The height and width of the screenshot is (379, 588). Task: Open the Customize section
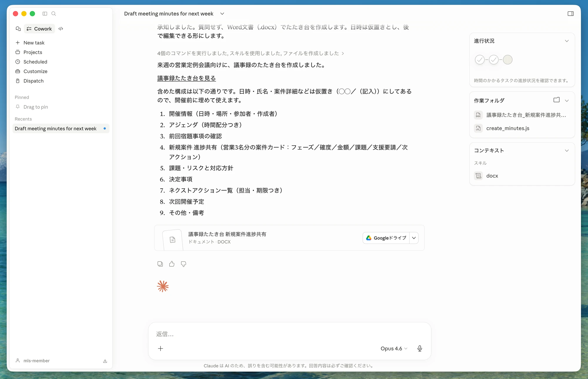click(61, 71)
